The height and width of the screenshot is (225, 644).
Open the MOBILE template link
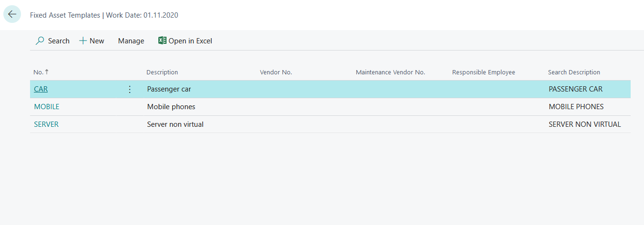[47, 107]
